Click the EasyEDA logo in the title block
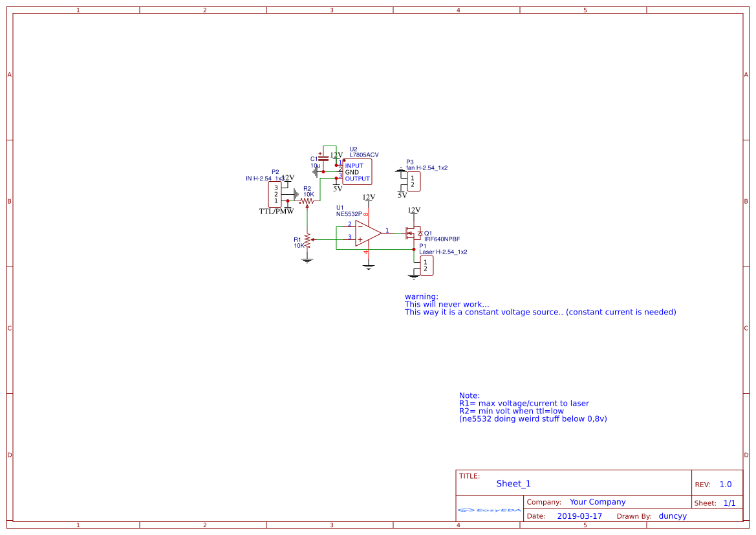The image size is (756, 535). [x=490, y=510]
